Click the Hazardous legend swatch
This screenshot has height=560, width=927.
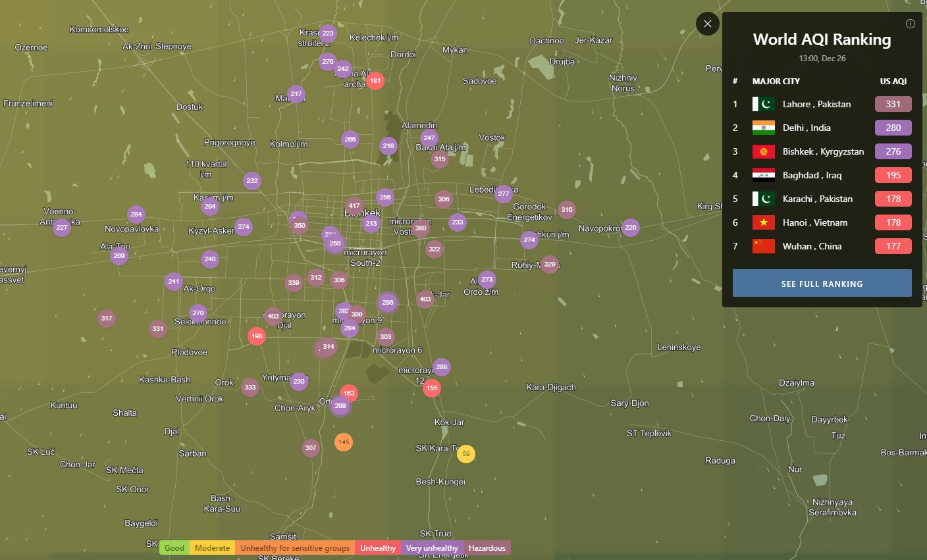(x=487, y=548)
